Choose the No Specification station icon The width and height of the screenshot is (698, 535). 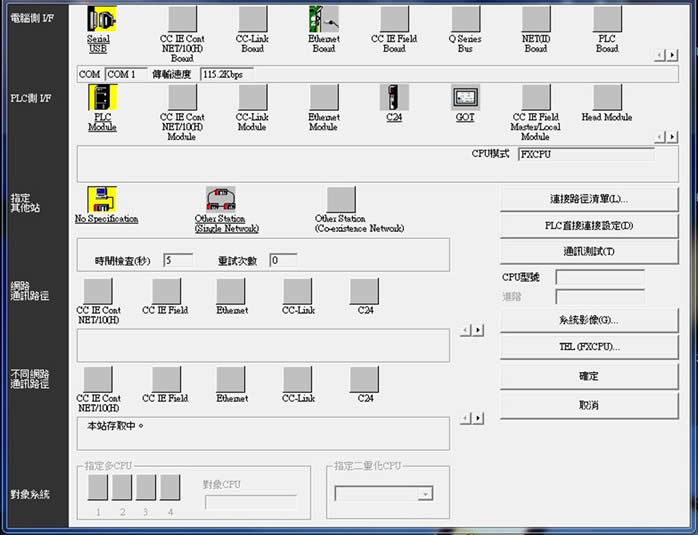coord(102,199)
